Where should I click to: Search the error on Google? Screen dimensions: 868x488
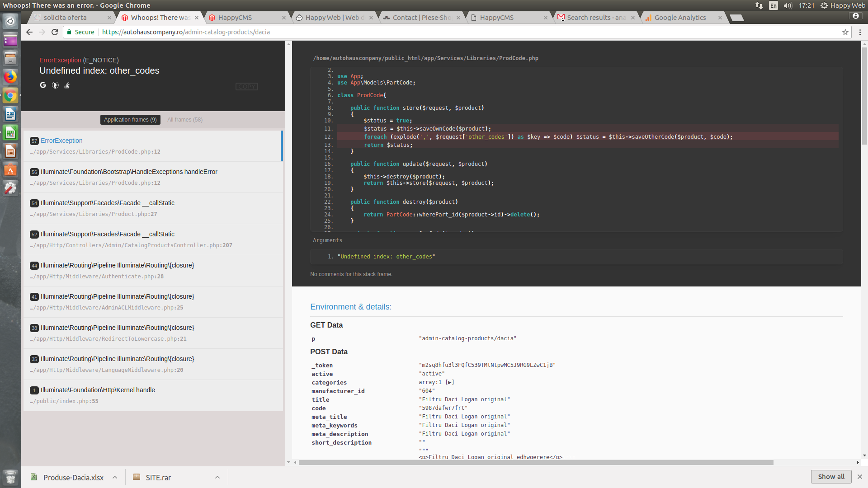point(43,85)
